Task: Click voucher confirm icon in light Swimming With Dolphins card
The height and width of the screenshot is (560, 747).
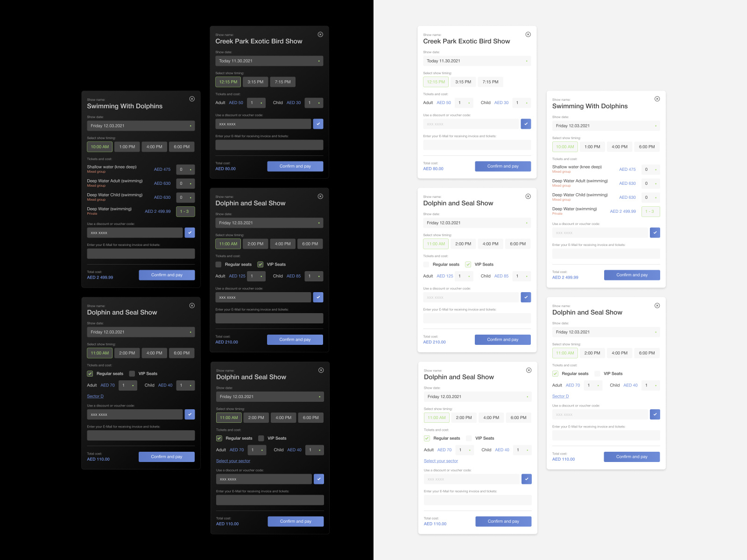Action: tap(655, 232)
